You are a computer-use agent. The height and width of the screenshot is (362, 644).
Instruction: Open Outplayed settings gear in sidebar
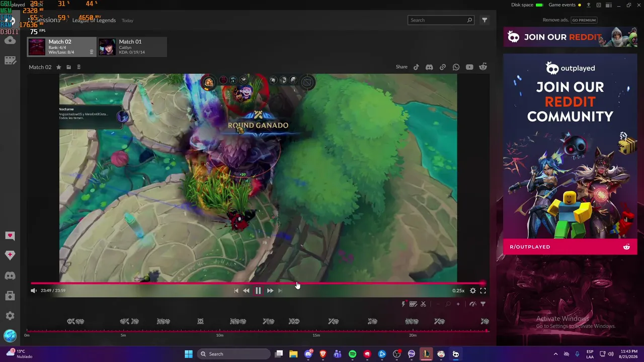[x=10, y=316]
